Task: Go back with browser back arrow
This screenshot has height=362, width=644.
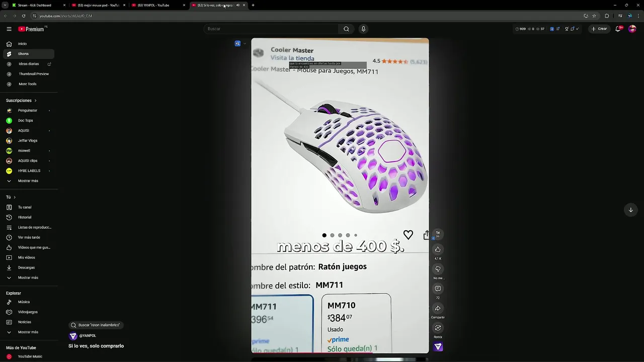Action: coord(6,16)
